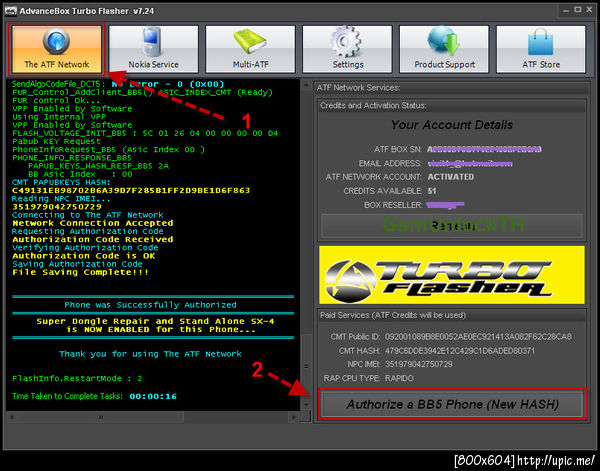This screenshot has height=471, width=600.
Task: Click log scrollbar up arrow
Action: pos(306,85)
